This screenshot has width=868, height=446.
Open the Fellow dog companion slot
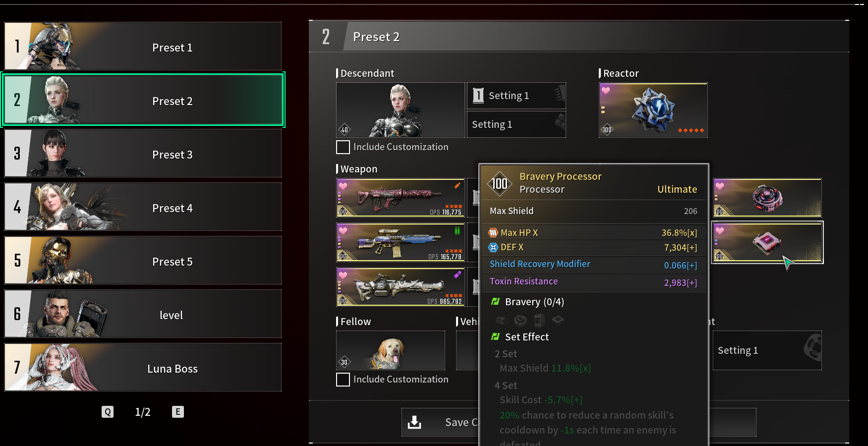[391, 350]
